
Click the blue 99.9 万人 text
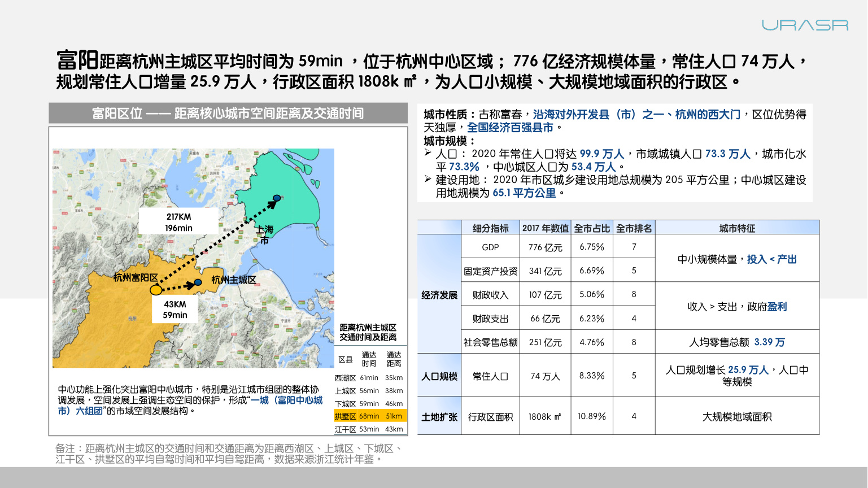coord(601,154)
